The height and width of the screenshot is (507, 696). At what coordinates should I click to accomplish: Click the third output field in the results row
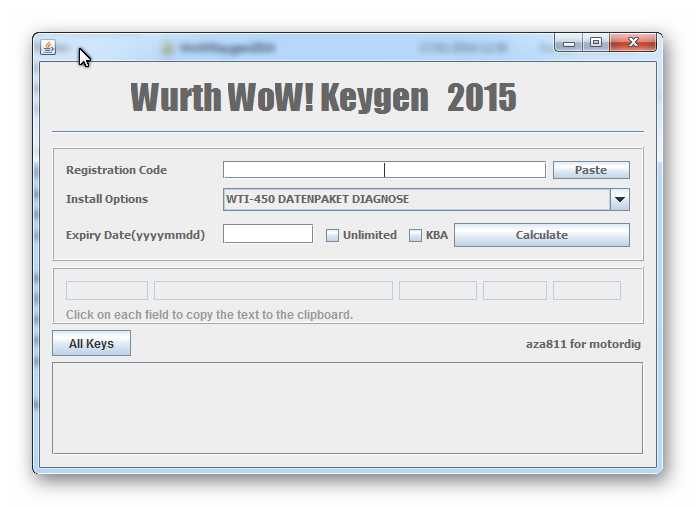coord(438,291)
